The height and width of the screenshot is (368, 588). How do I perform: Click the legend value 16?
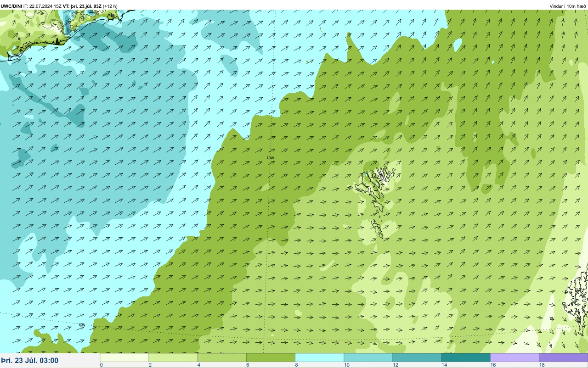click(493, 365)
